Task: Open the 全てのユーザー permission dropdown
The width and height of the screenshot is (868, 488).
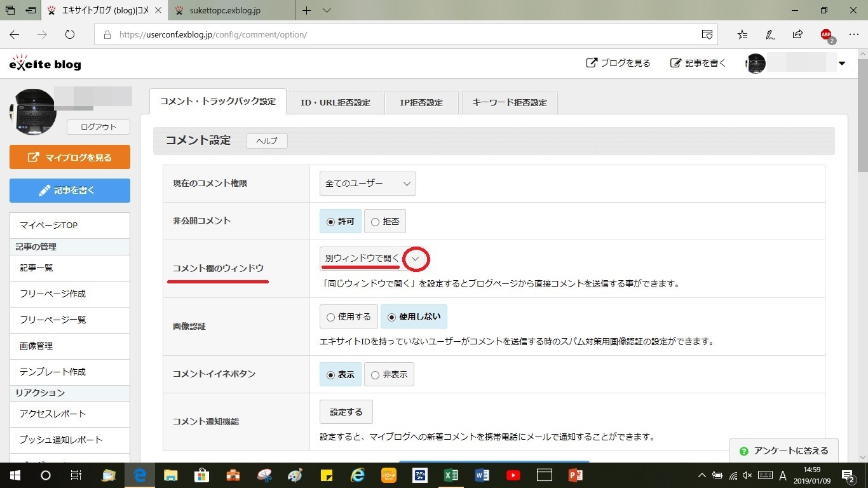Action: tap(368, 184)
